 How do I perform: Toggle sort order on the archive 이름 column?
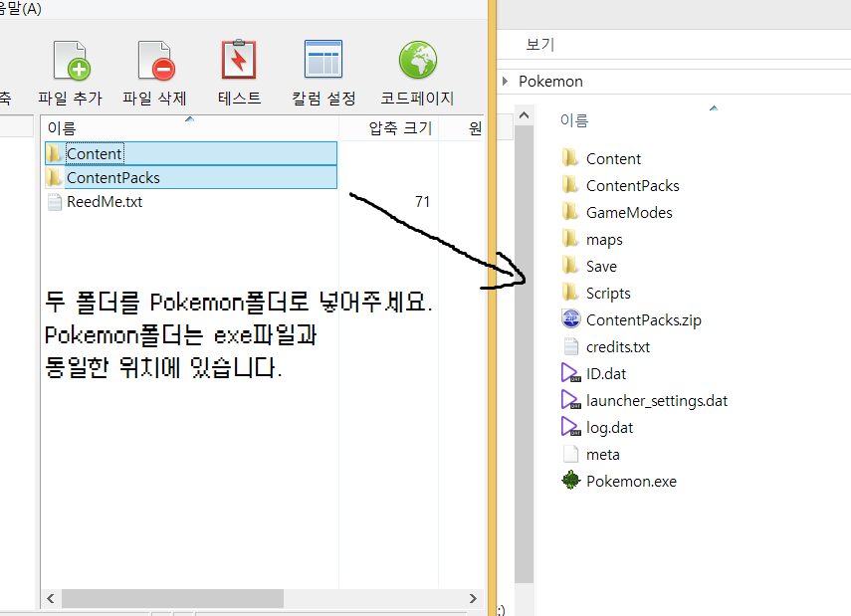click(x=62, y=127)
